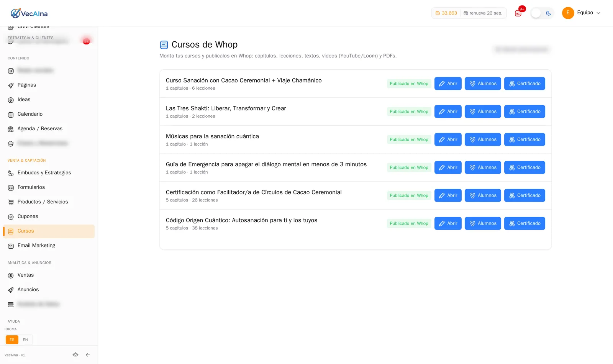View Alumnos for Certificación como Facilitador/a course
The image size is (613, 364).
[x=483, y=195]
